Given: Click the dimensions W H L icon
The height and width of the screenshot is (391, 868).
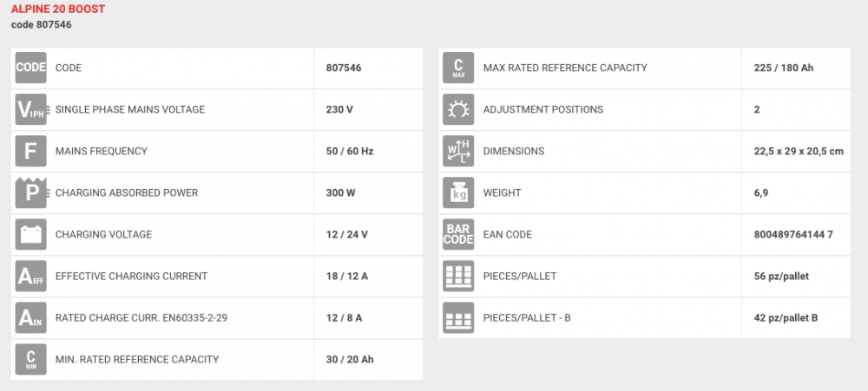Looking at the screenshot, I should pos(458,151).
